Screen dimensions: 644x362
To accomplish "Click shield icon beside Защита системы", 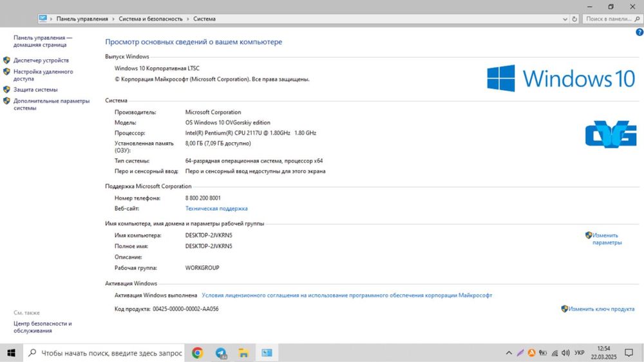I will click(6, 90).
